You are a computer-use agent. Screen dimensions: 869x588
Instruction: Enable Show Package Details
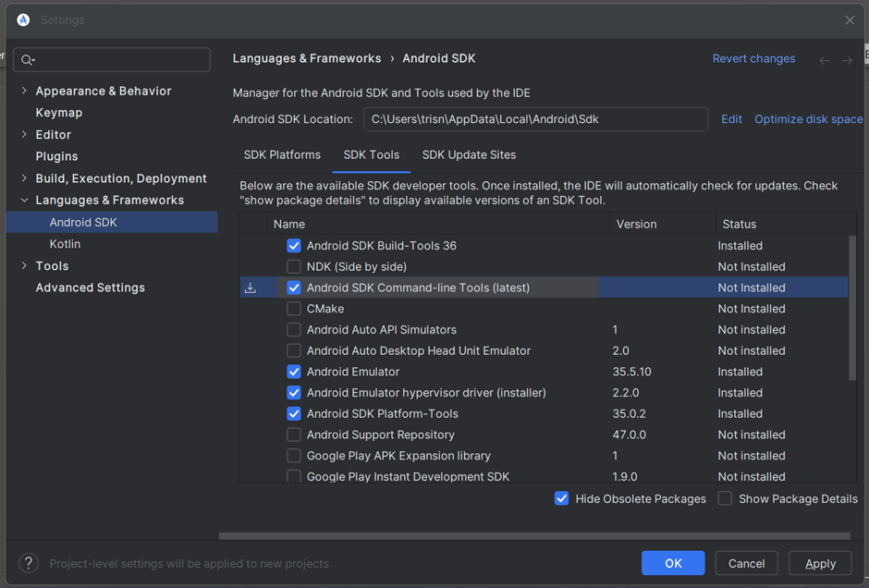tap(725, 498)
